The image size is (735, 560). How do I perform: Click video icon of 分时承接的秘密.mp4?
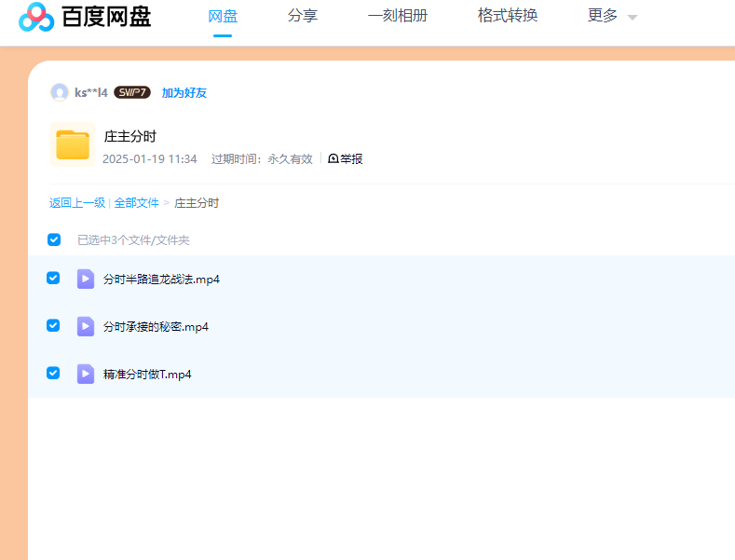pyautogui.click(x=86, y=326)
